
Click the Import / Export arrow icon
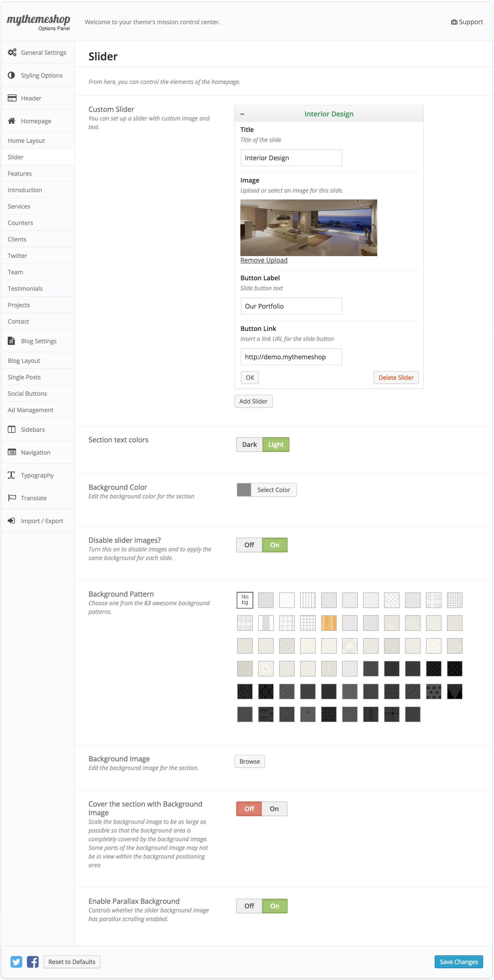(11, 521)
